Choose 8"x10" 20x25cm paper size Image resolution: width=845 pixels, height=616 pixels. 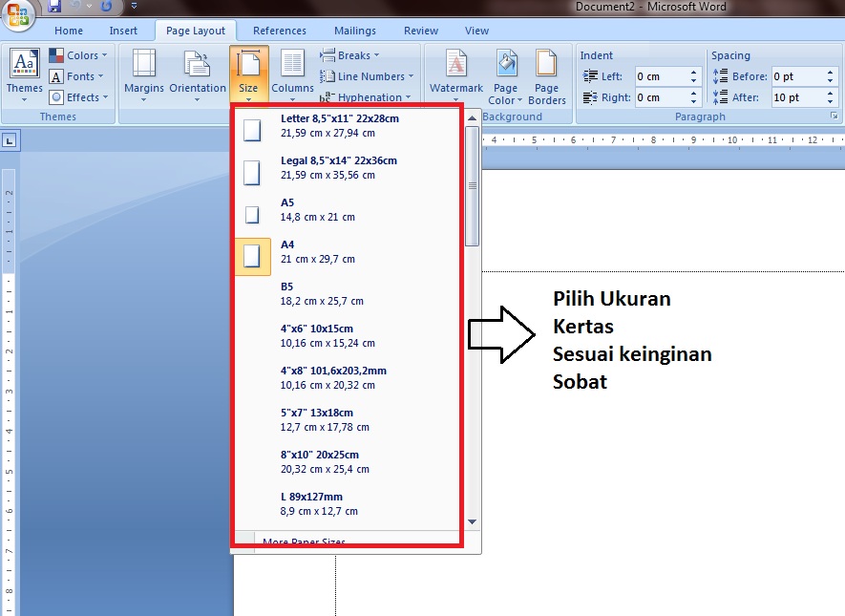(348, 462)
